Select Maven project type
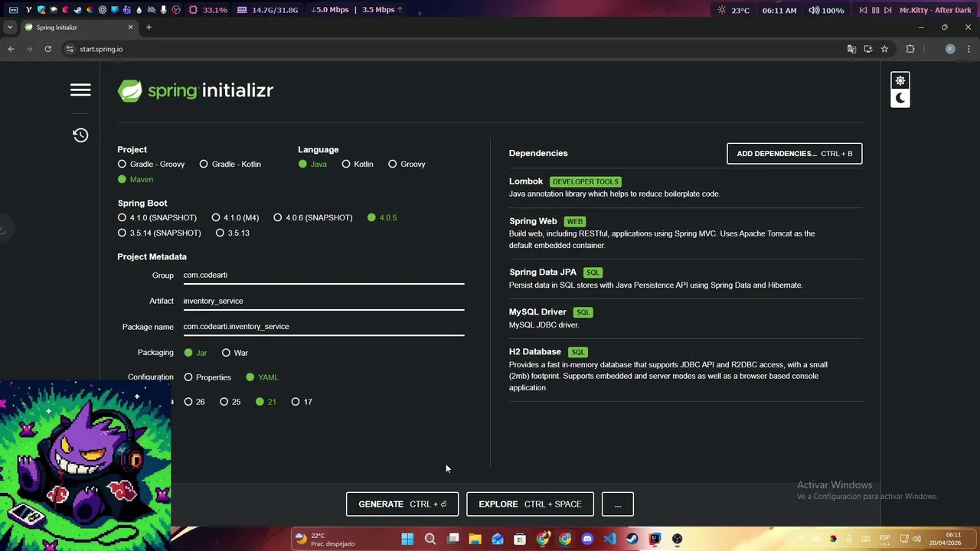The height and width of the screenshot is (551, 980). [136, 179]
